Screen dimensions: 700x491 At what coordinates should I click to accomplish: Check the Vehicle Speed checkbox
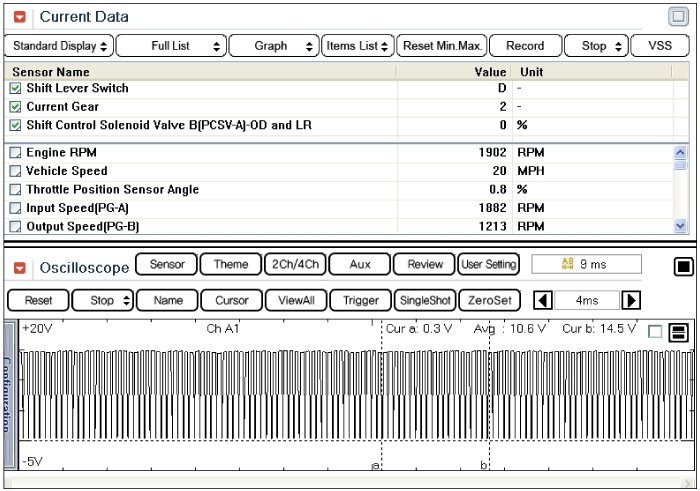pos(15,171)
